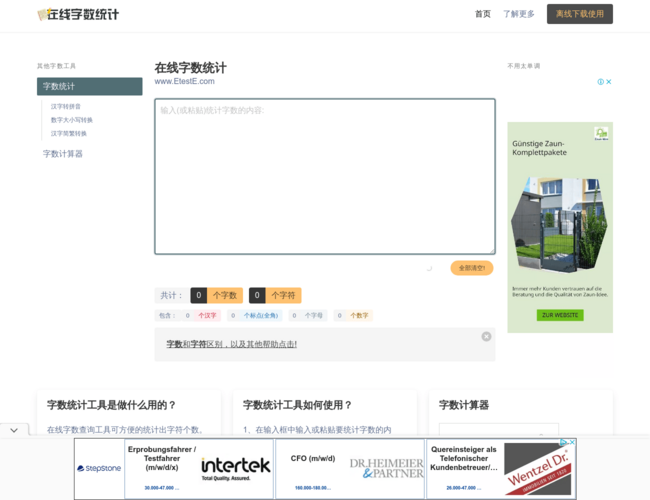Viewport: 650px width, 500px height.
Task: Open the 首页 navigation item
Action: 482,14
